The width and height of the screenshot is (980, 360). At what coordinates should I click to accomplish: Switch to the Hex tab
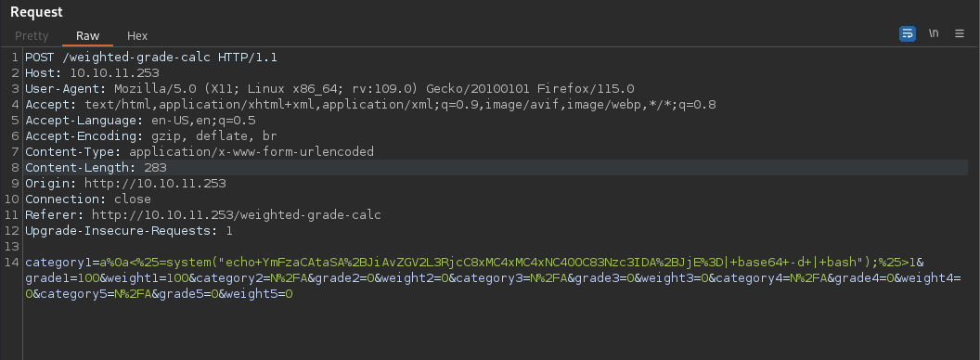point(137,35)
